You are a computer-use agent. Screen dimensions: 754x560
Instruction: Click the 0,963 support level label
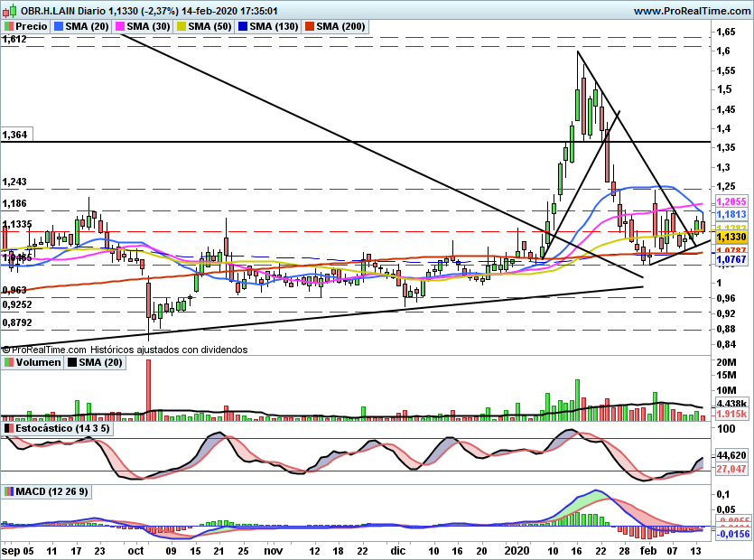click(14, 290)
